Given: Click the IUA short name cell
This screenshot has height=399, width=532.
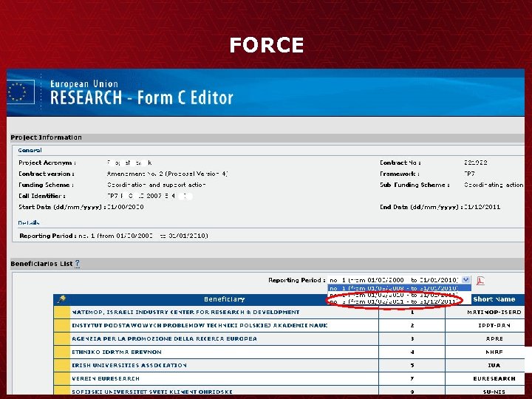Looking at the screenshot, I should coord(494,366).
